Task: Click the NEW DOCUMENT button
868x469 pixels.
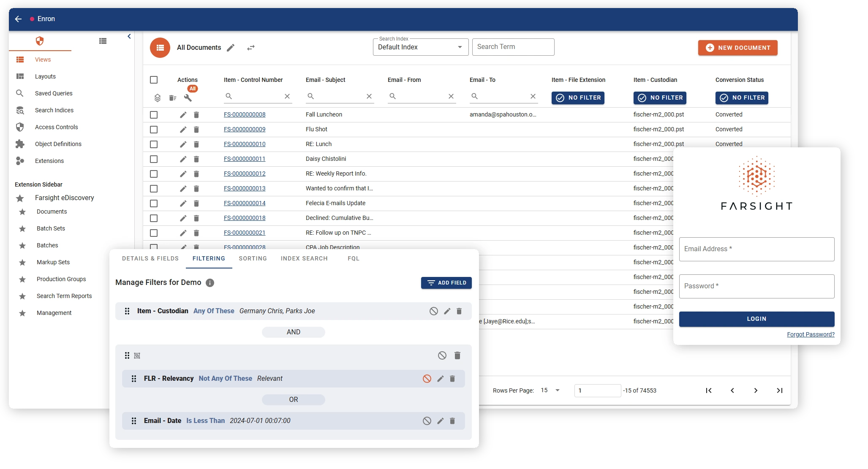Action: pyautogui.click(x=737, y=48)
